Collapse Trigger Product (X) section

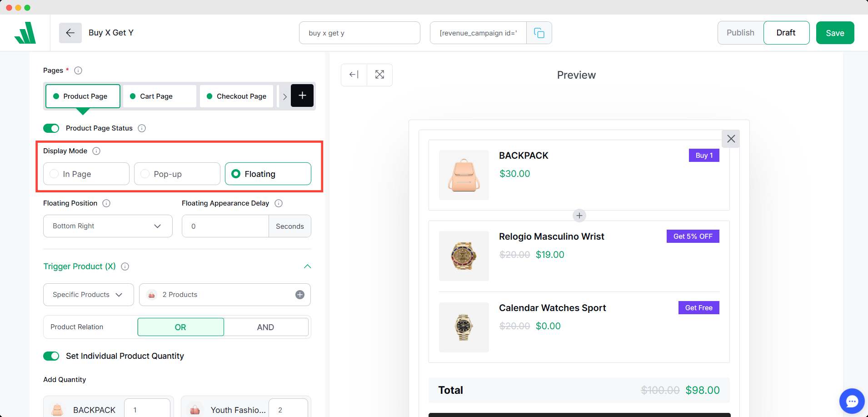308,266
